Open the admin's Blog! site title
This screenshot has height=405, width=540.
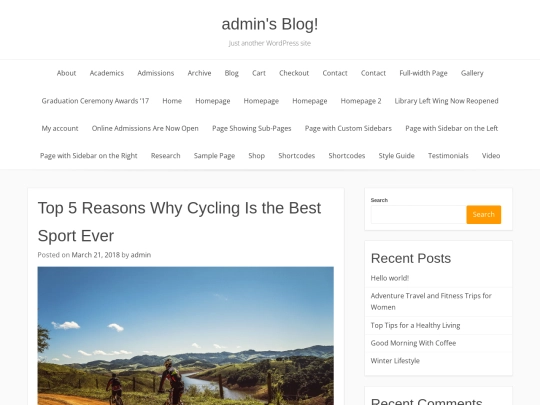point(270,24)
